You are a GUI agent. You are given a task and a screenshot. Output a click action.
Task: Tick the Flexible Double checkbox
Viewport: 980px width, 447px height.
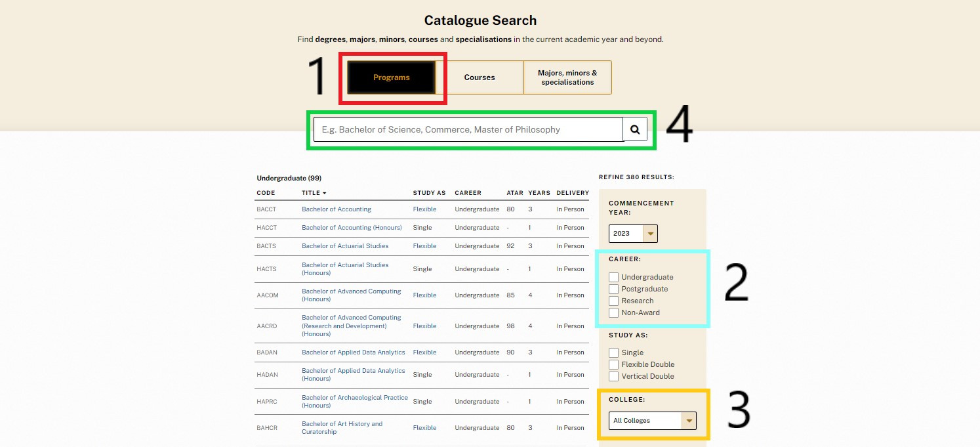[x=613, y=364]
